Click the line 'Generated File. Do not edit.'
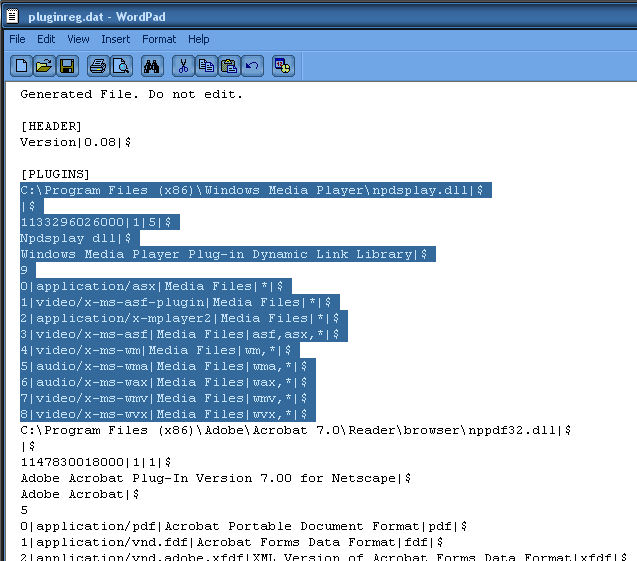This screenshot has width=637, height=561. pyautogui.click(x=132, y=94)
